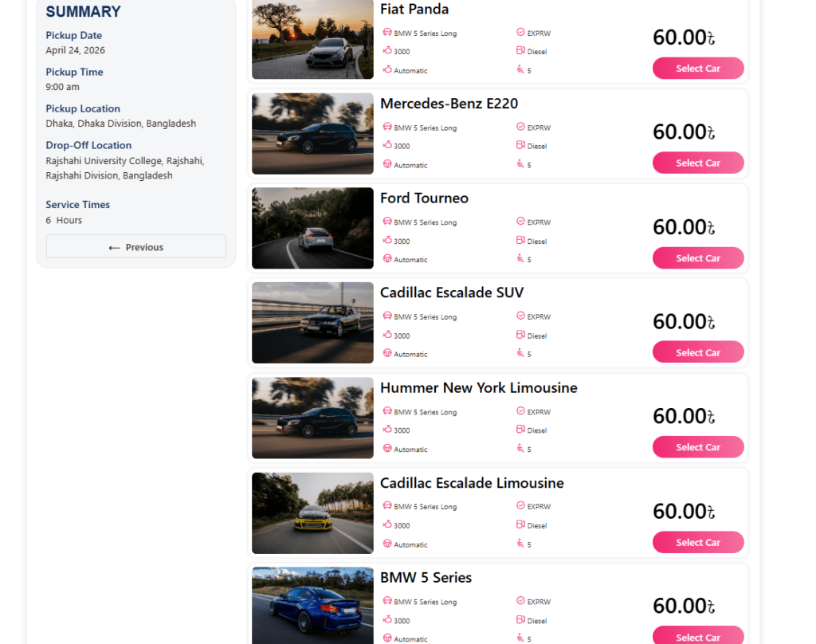Viewport: 816px width, 644px height.
Task: Open the Cadillac Escalade Limousine photo
Action: click(x=312, y=513)
